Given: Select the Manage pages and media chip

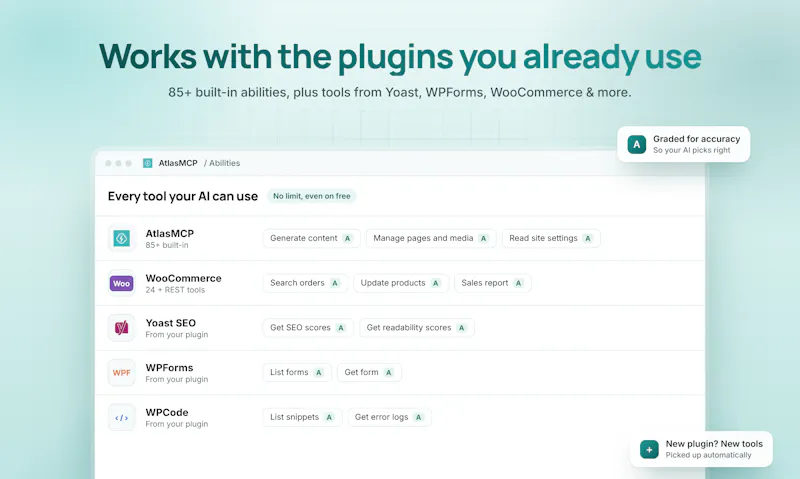Looking at the screenshot, I should pos(431,238).
